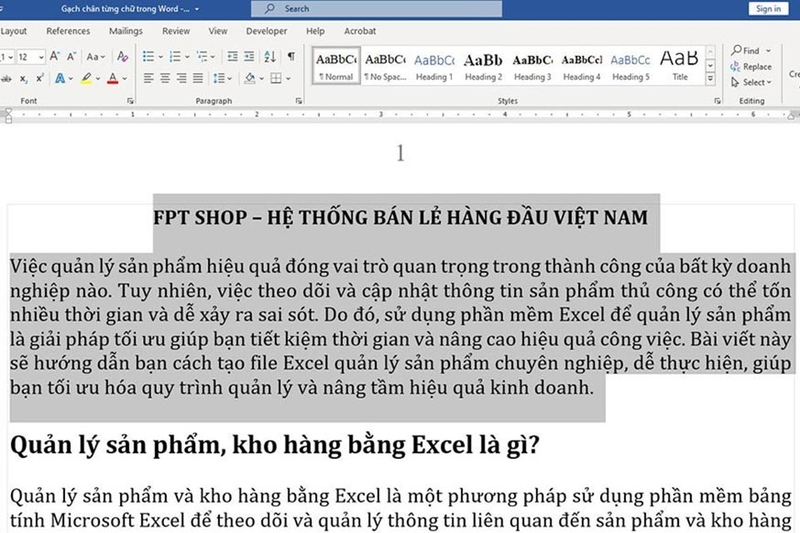Open the Layout tab
This screenshot has width=800, height=533.
pos(13,31)
